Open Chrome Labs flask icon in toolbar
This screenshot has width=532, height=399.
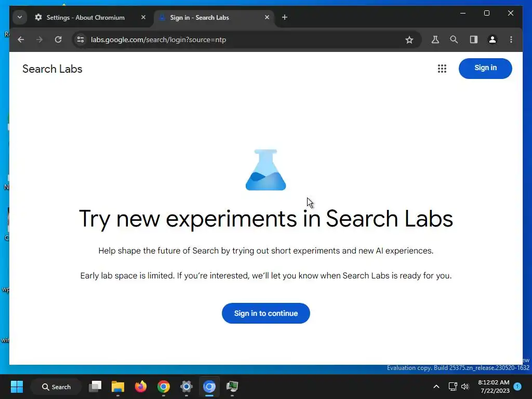435,39
